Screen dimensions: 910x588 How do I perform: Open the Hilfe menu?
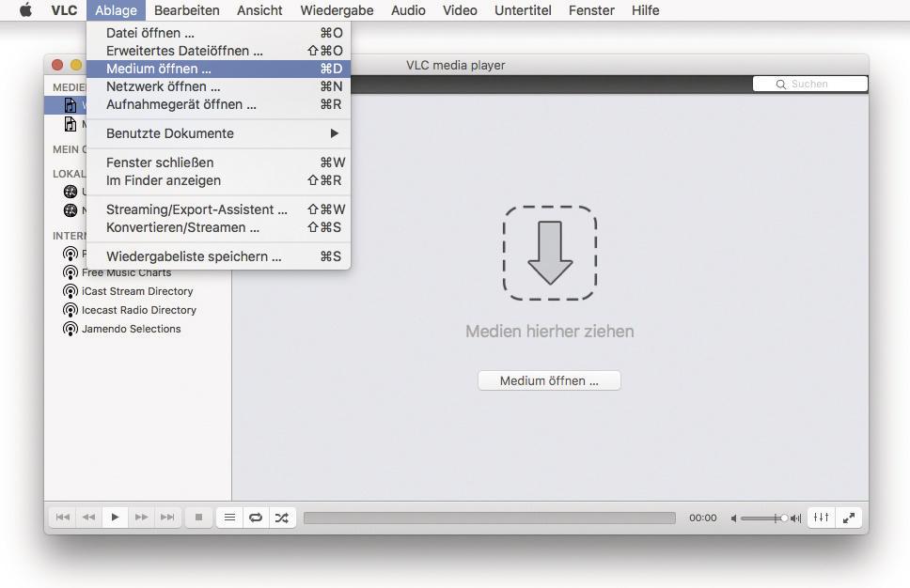click(645, 9)
